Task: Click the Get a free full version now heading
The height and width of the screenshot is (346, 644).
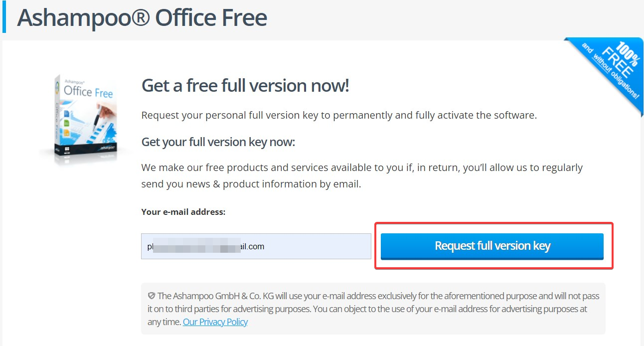Action: 245,85
